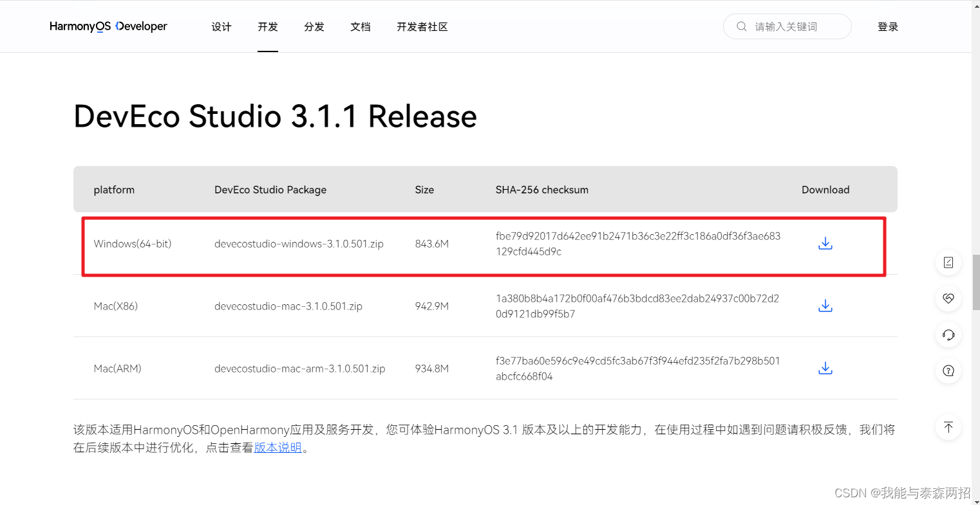Click the checksum starting with f3e77ba60e59
This screenshot has height=505, width=980.
pyautogui.click(x=638, y=369)
